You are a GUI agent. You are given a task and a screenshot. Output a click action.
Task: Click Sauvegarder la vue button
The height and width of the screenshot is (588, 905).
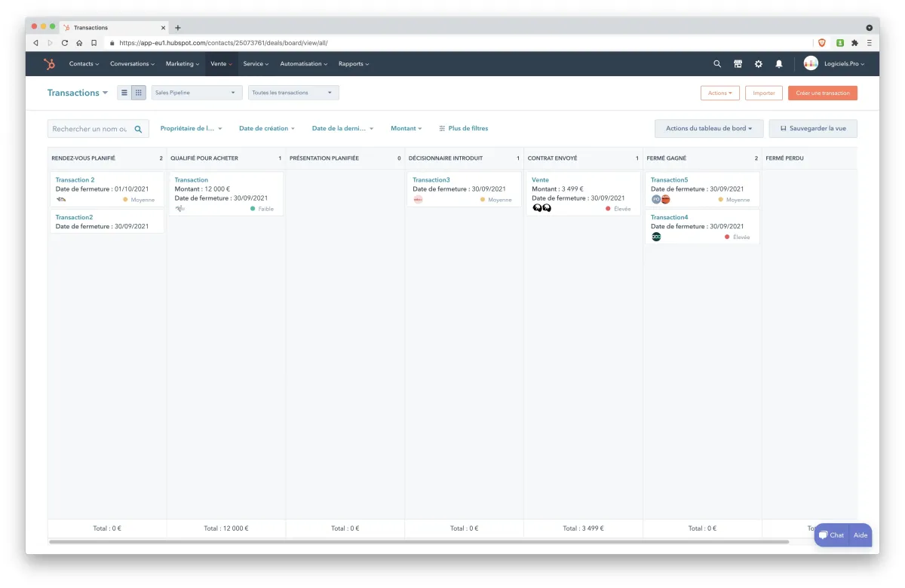pos(813,129)
